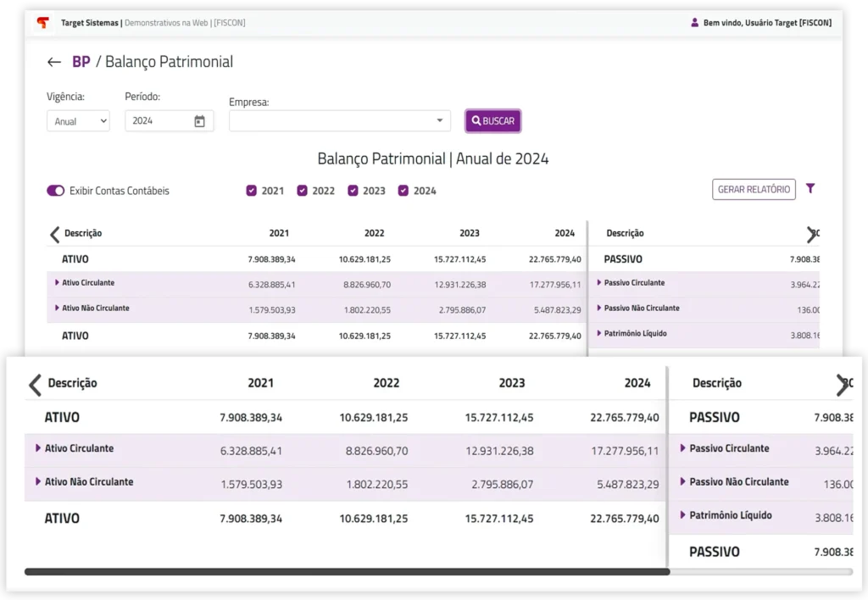Click the back arrow beside BP
This screenshot has width=868, height=600.
pos(54,62)
